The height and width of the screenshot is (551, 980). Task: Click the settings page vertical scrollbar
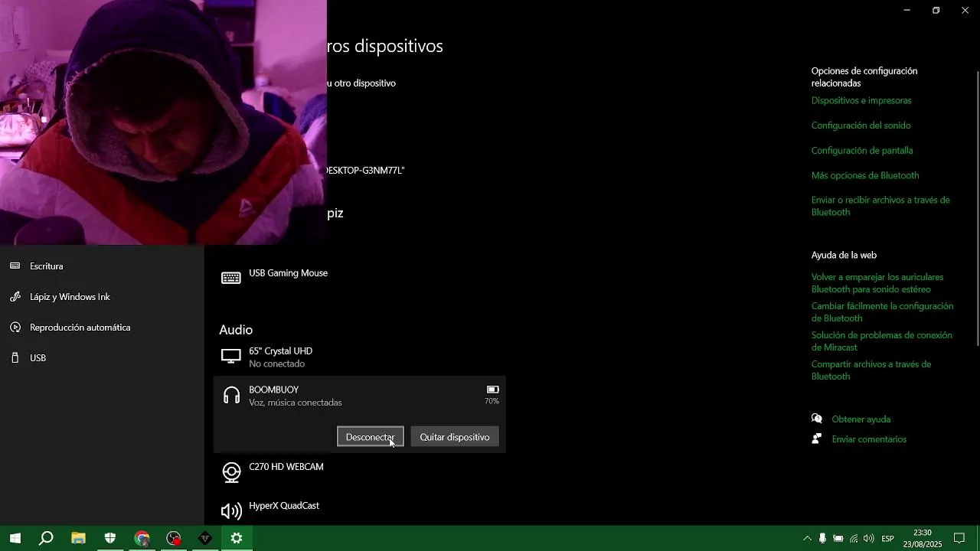pos(977,207)
